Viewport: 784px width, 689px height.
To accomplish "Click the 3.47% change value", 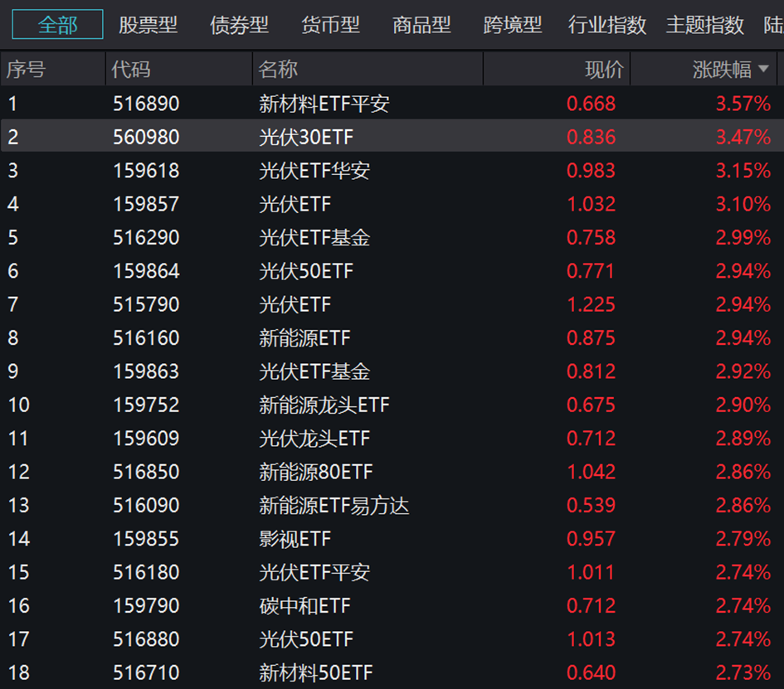I will pos(743,138).
